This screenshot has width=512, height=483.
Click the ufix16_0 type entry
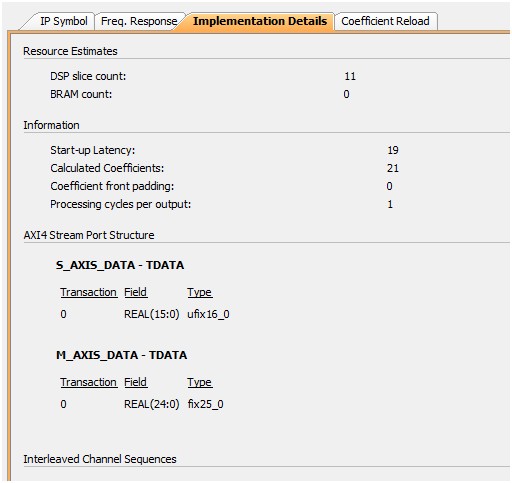(x=208, y=314)
